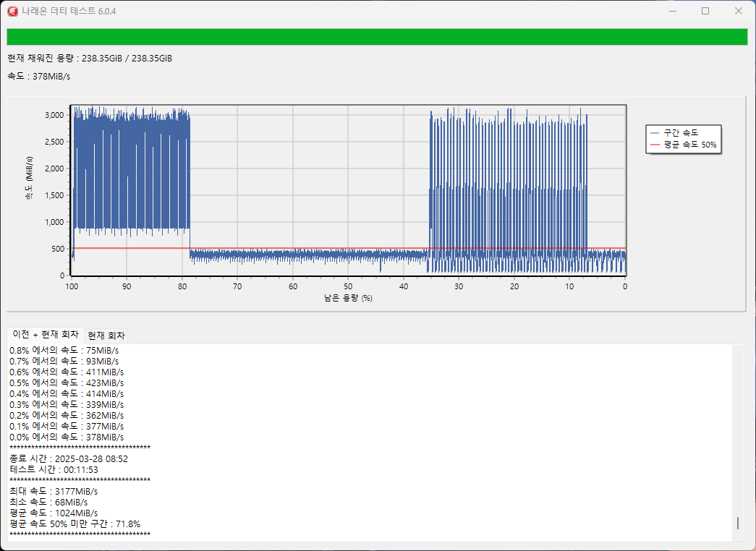Viewport: 756px width, 551px height.
Task: Click '최대 속도 : 3177MiB/s' line
Action: coord(54,491)
